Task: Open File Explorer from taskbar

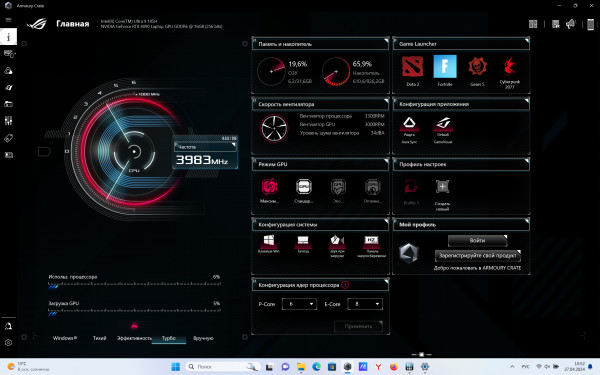Action: pyautogui.click(x=301, y=367)
